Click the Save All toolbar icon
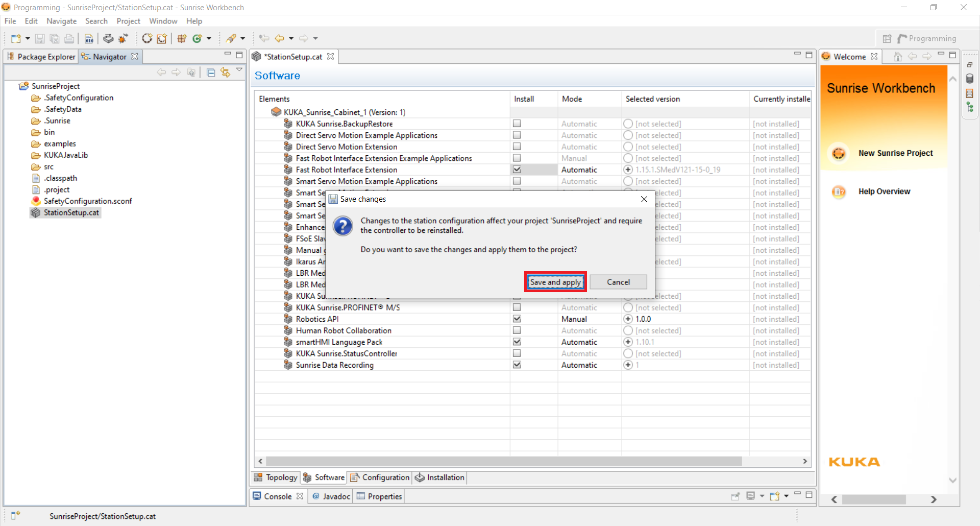 (x=55, y=38)
